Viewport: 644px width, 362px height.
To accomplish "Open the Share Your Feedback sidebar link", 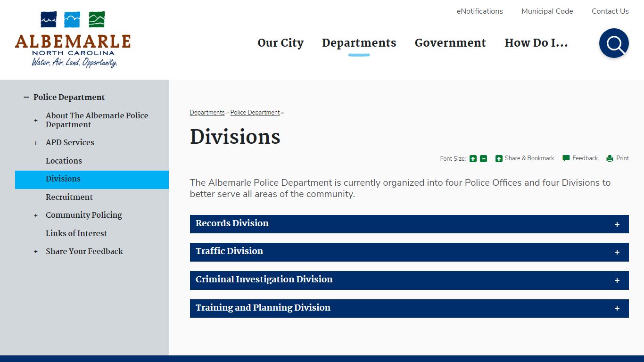I will 84,251.
